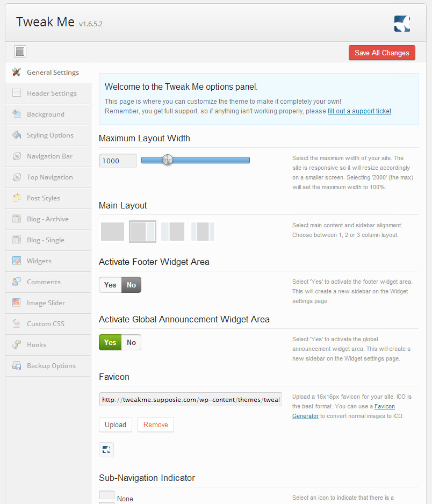The height and width of the screenshot is (504, 432).
Task: Select None for Sub-Navigation Indicator
Action: click(107, 495)
